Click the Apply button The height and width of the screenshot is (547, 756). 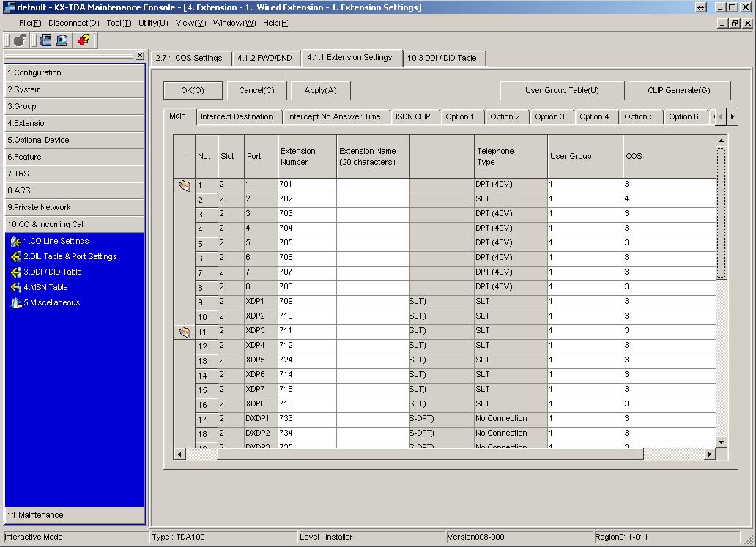pos(321,91)
